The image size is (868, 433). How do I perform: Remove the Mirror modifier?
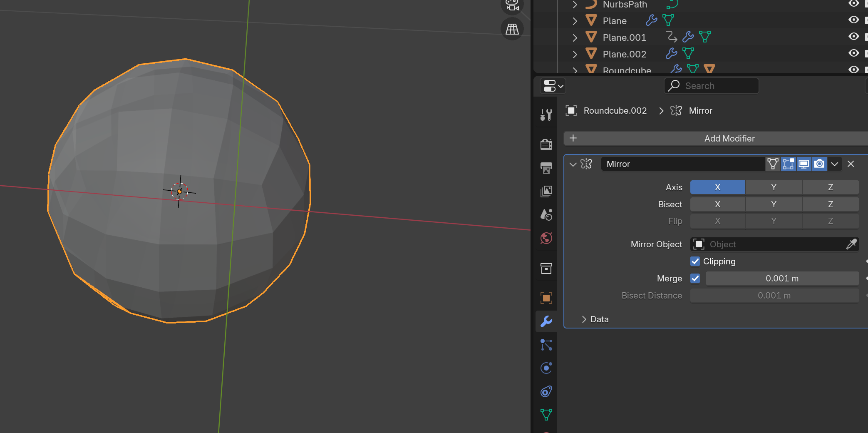click(x=851, y=164)
